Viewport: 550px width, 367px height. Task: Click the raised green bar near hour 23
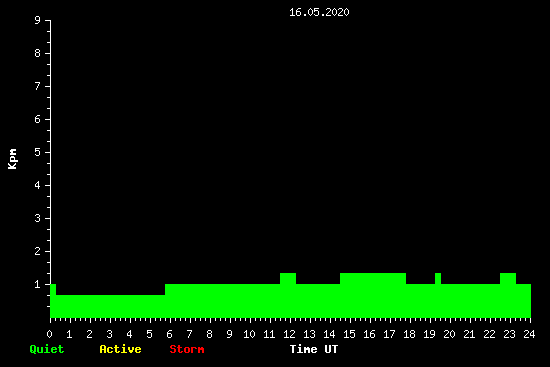pos(508,278)
